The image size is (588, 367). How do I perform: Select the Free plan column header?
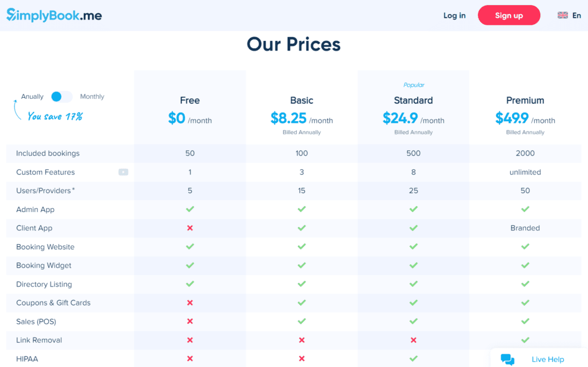point(190,101)
